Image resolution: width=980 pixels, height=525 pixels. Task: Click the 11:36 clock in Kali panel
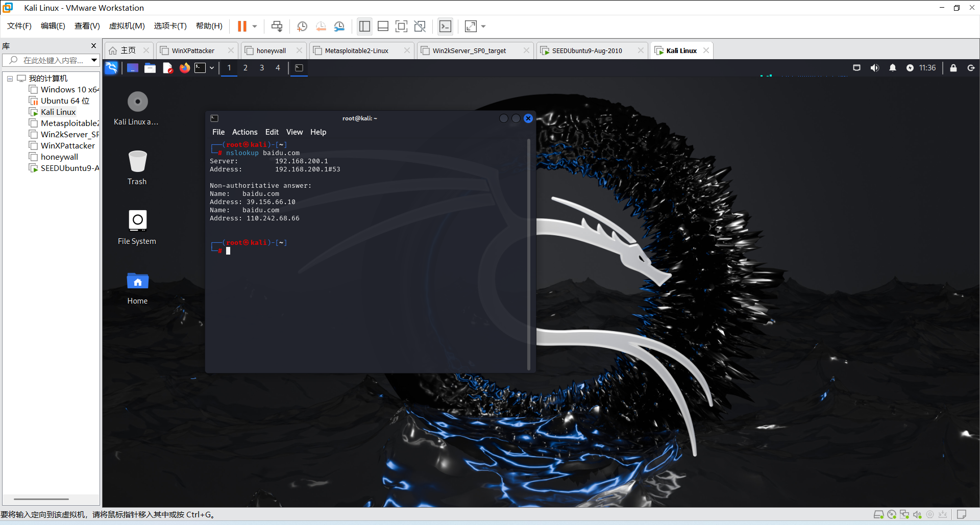(x=927, y=68)
